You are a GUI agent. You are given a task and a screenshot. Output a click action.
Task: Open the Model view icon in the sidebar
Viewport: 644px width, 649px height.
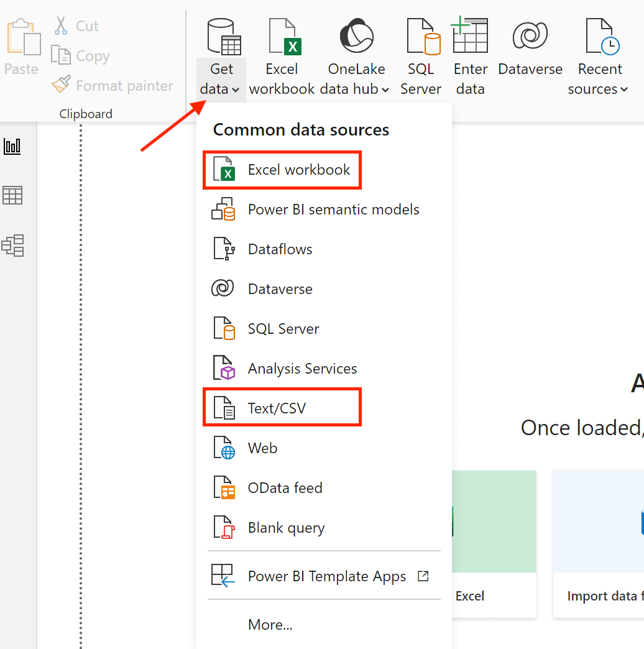(x=13, y=246)
